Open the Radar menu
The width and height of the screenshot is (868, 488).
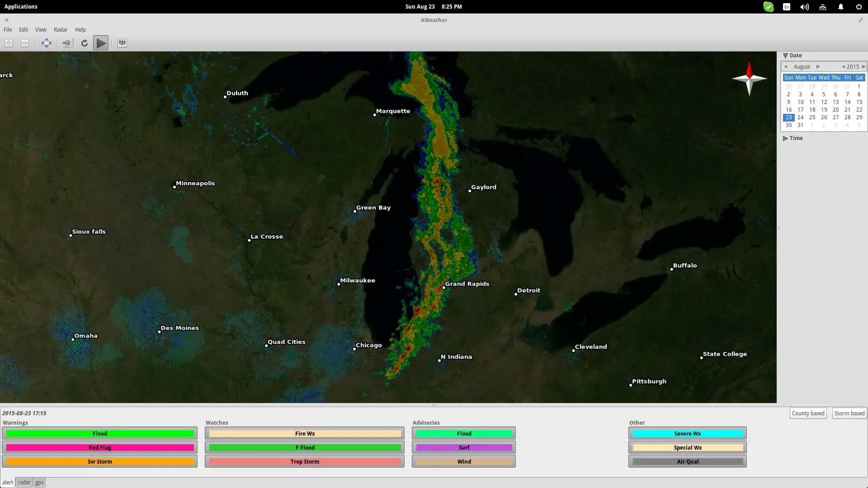(x=61, y=30)
